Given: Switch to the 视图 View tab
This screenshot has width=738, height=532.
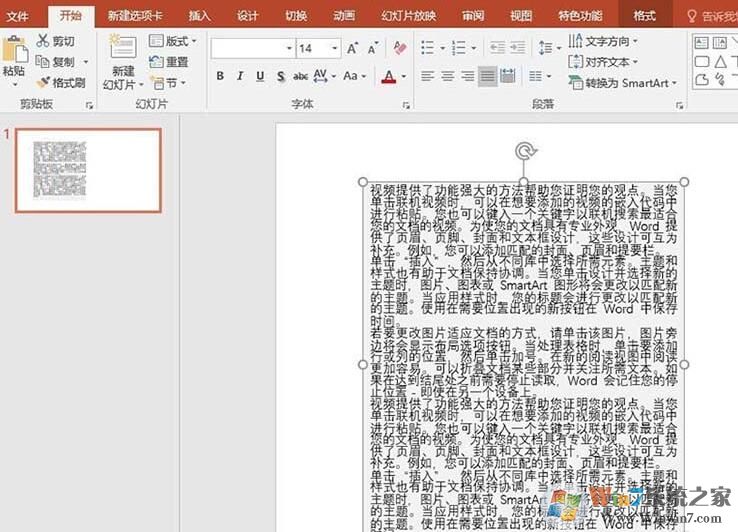Looking at the screenshot, I should coord(521,16).
